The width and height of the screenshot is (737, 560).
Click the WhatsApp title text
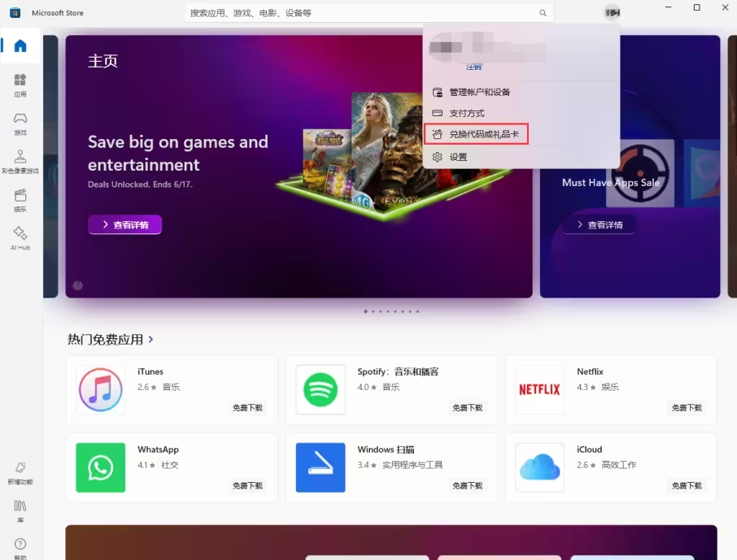click(158, 449)
